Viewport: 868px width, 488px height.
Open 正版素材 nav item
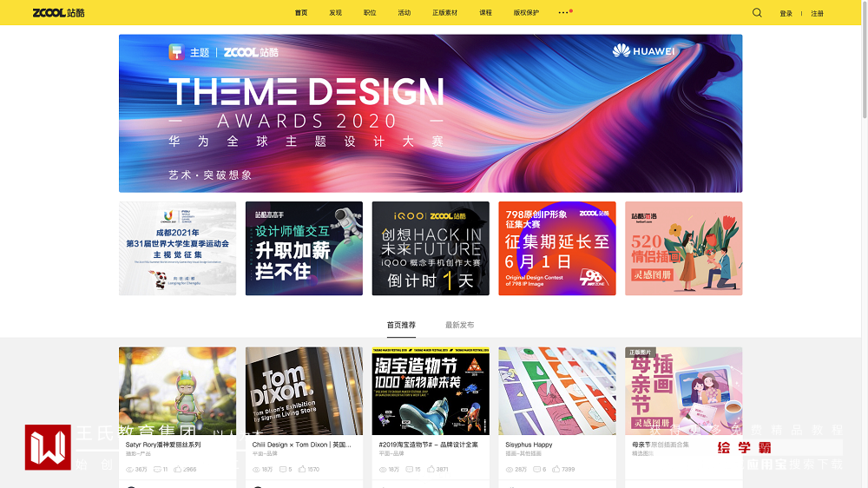click(444, 13)
